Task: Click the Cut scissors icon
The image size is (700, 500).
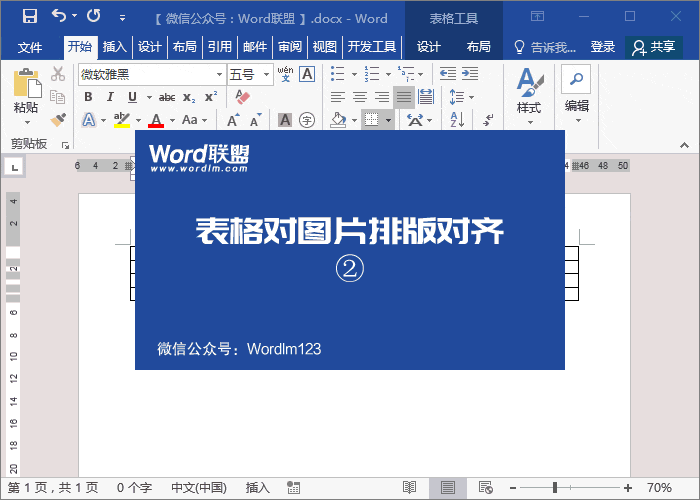Action: pyautogui.click(x=58, y=74)
